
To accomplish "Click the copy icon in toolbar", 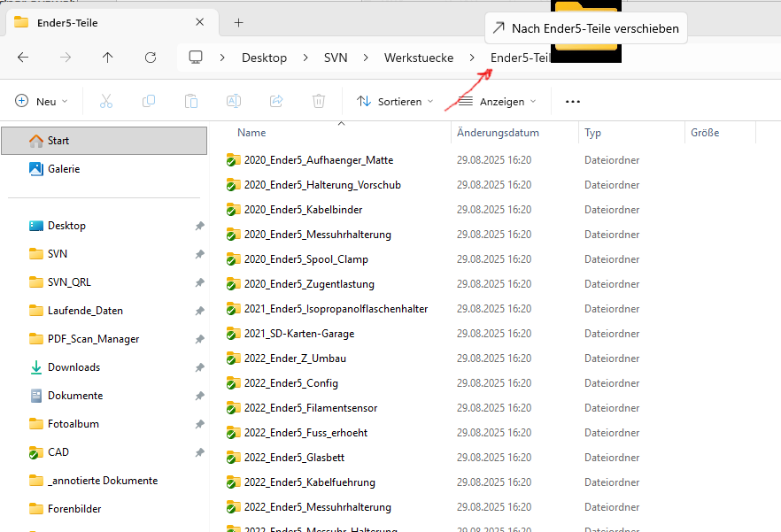I will tap(149, 102).
